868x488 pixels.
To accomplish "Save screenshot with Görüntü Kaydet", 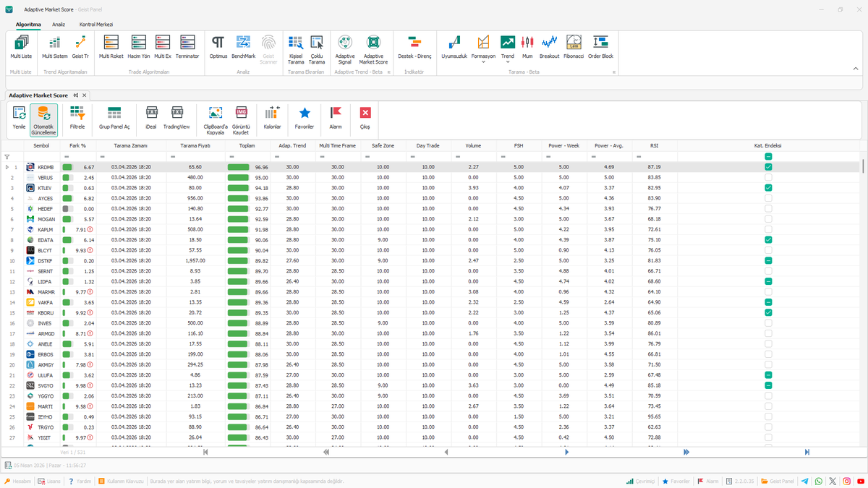I will click(241, 120).
